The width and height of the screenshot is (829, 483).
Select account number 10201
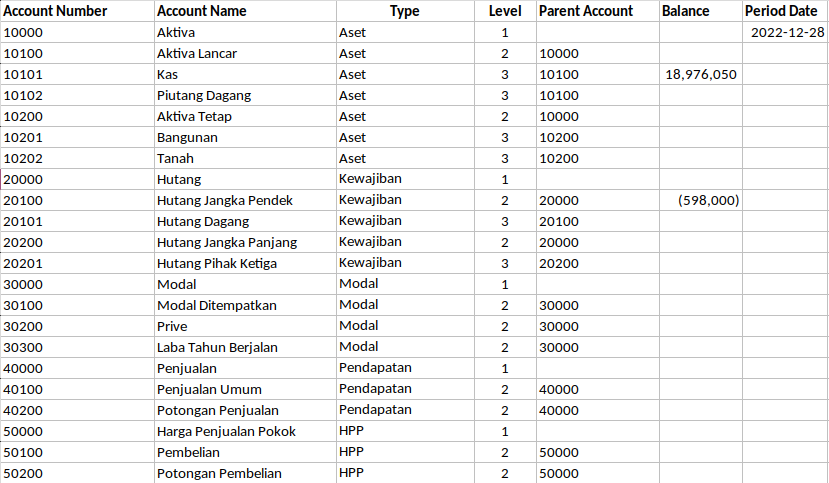coord(77,137)
